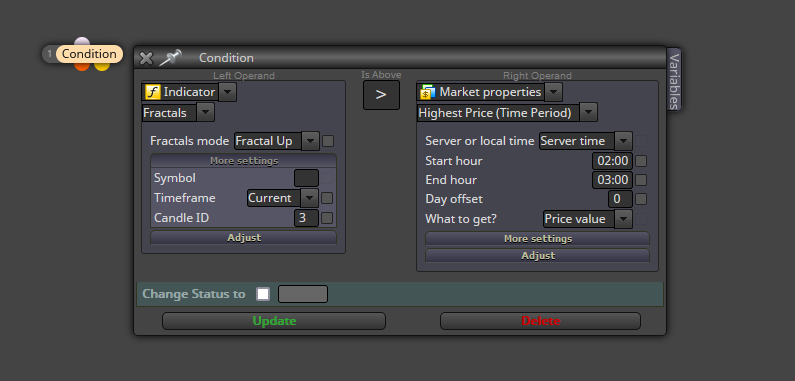This screenshot has height=381, width=795.
Task: Toggle the Server or local time checkbox
Action: click(x=641, y=141)
